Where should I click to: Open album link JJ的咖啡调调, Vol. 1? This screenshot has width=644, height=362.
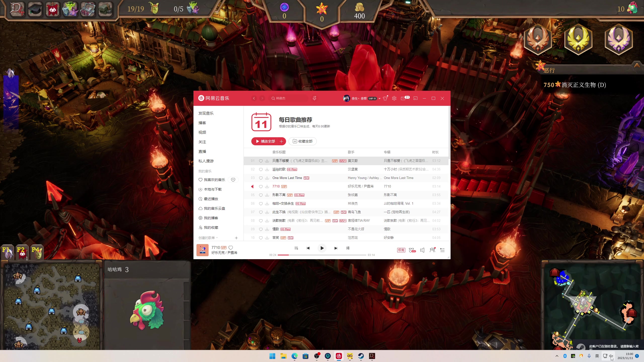pos(398,203)
